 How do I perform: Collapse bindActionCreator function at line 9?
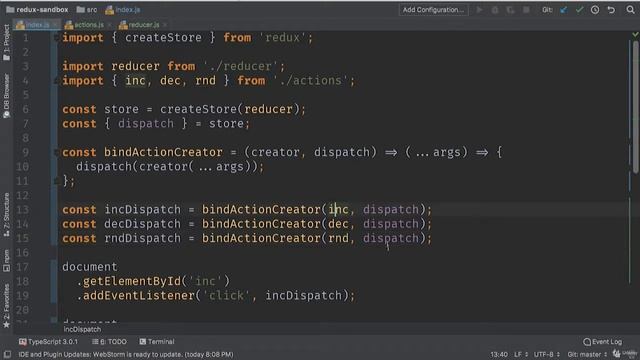pos(56,152)
